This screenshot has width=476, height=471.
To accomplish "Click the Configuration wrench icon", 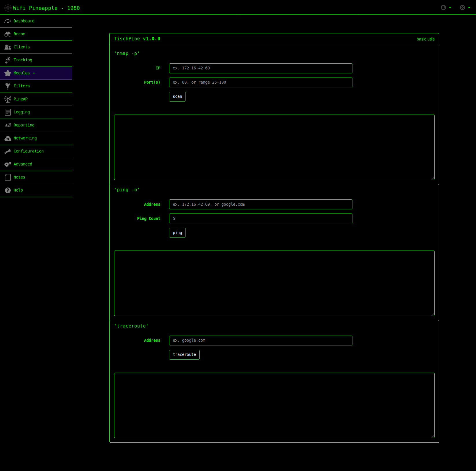I will (8, 151).
